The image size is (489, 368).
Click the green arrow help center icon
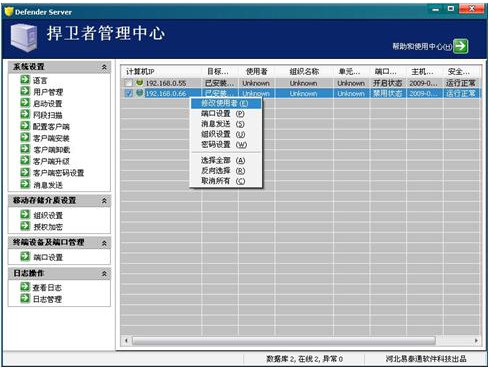coord(461,46)
